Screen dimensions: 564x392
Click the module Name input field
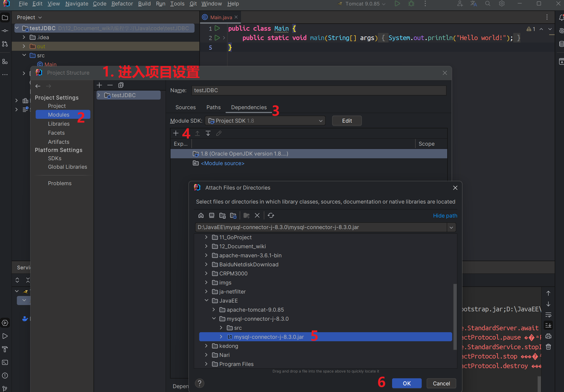point(319,91)
